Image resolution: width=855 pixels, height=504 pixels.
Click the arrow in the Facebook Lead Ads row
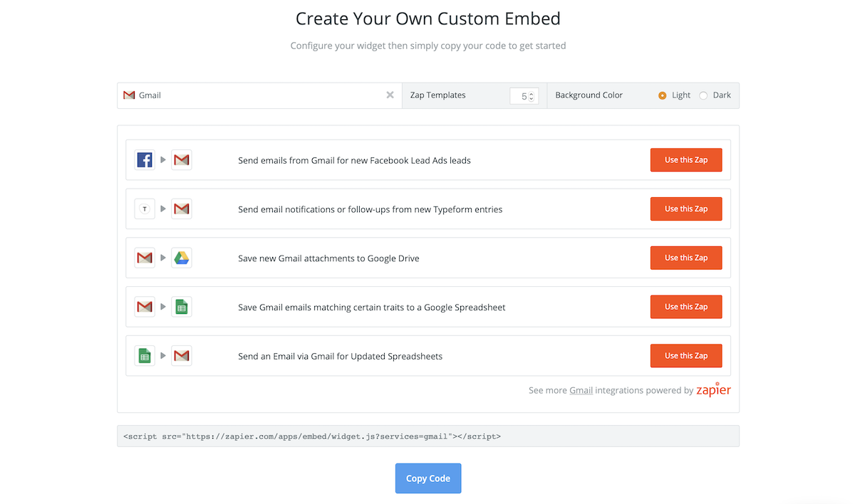click(x=163, y=160)
